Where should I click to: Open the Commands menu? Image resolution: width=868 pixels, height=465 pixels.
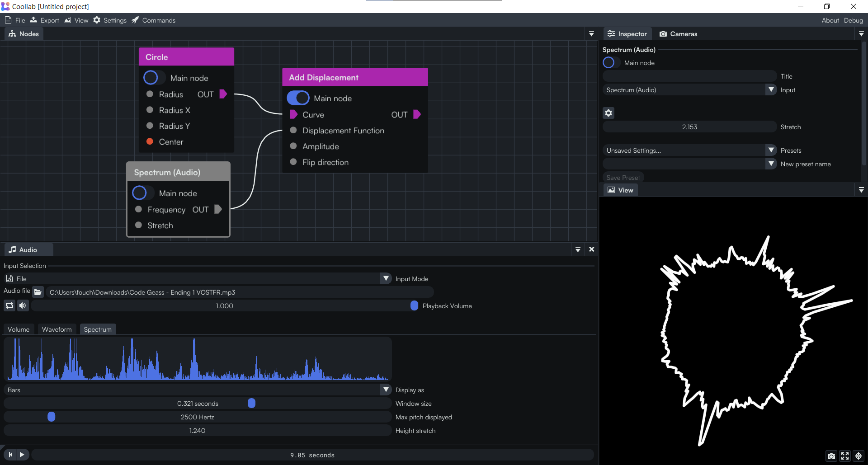point(153,20)
